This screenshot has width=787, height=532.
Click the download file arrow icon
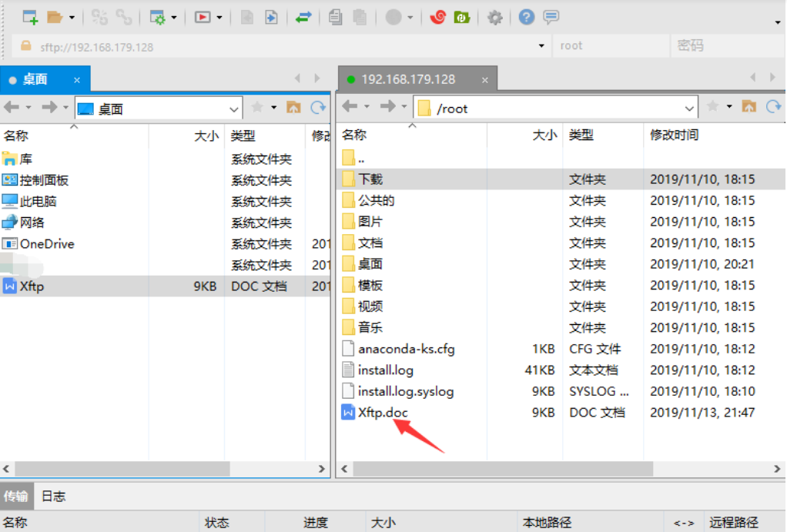(x=271, y=18)
